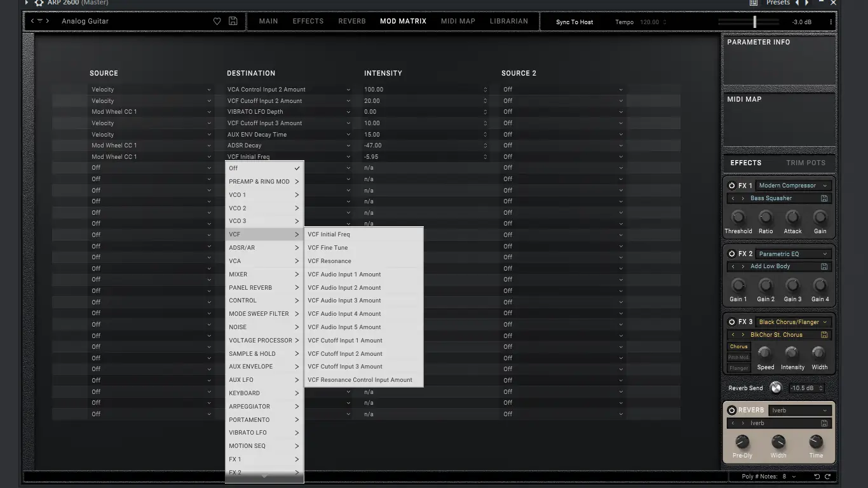Toggle the FX 2 power button
The image size is (868, 488).
(x=732, y=254)
